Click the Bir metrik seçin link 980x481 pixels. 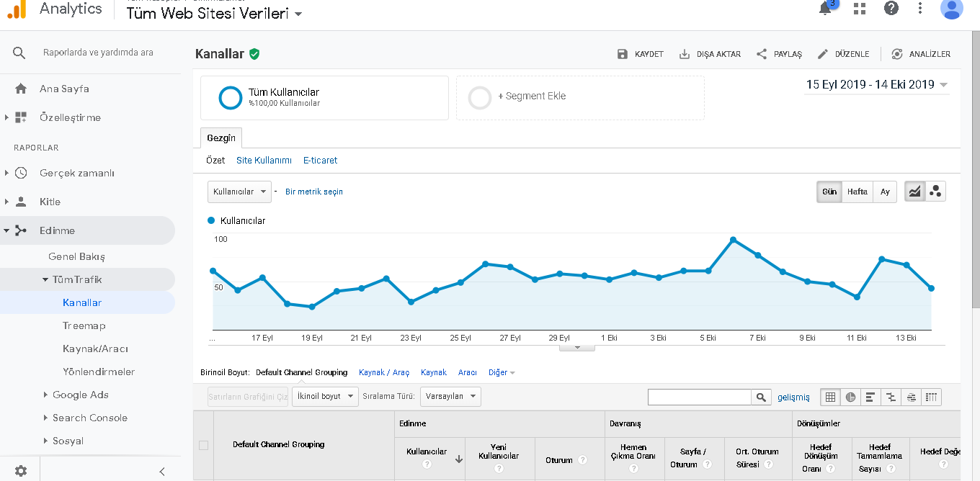[314, 192]
